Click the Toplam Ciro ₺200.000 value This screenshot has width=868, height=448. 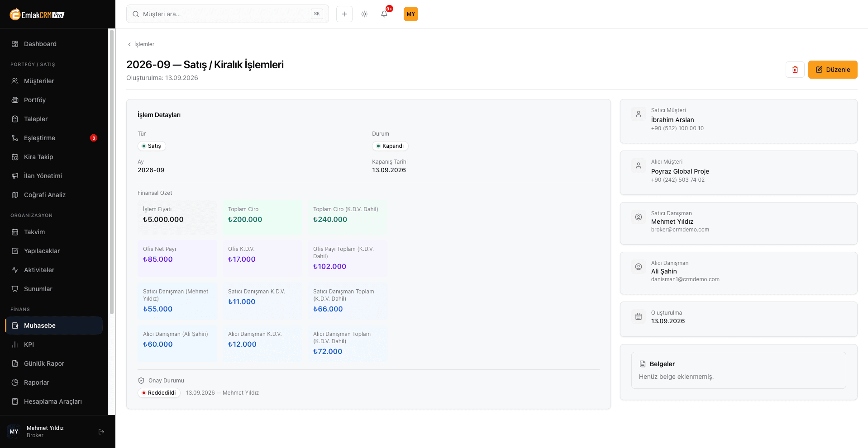click(x=245, y=220)
